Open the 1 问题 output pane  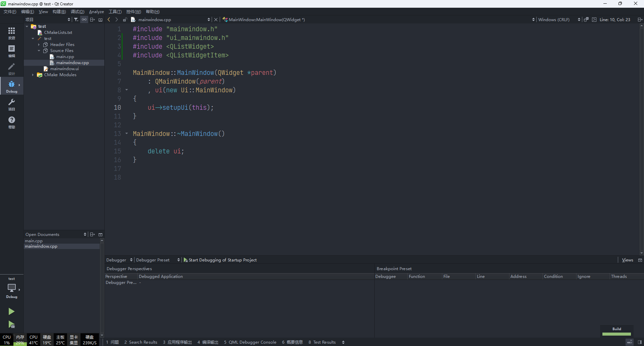(x=112, y=342)
